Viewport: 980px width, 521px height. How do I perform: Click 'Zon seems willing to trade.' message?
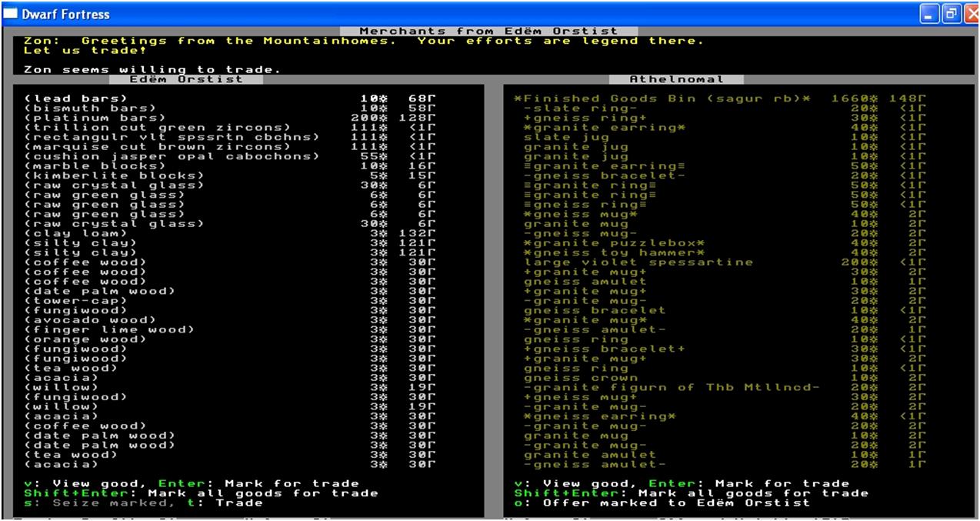coord(153,69)
